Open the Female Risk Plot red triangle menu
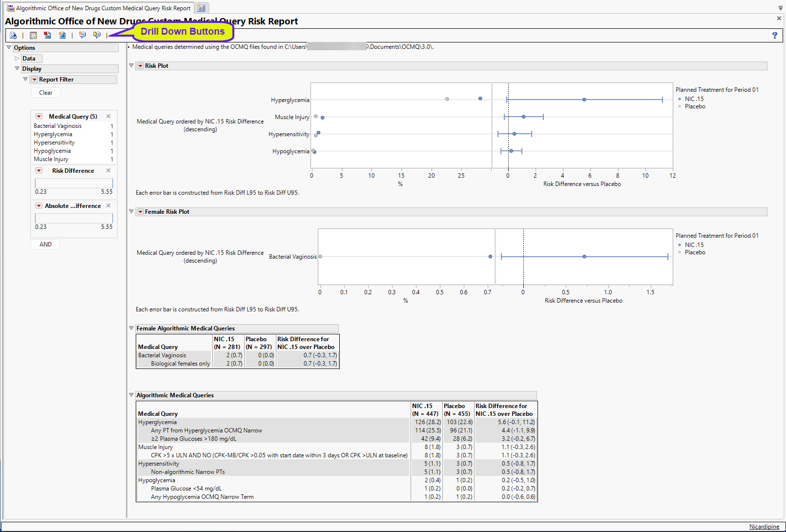 141,212
